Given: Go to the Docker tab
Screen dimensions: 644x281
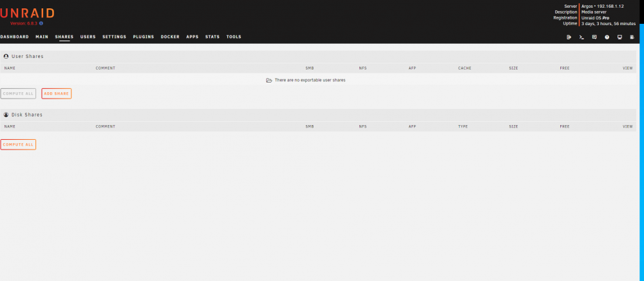Looking at the screenshot, I should click(x=170, y=37).
